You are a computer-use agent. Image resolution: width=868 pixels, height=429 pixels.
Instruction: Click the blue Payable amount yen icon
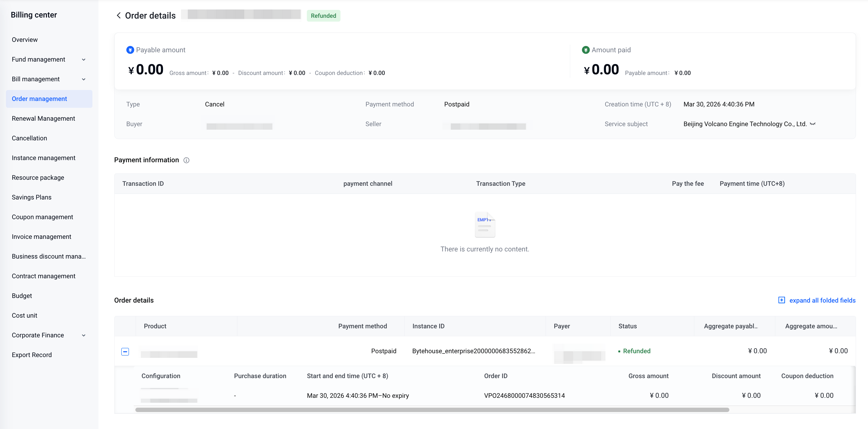(x=130, y=50)
